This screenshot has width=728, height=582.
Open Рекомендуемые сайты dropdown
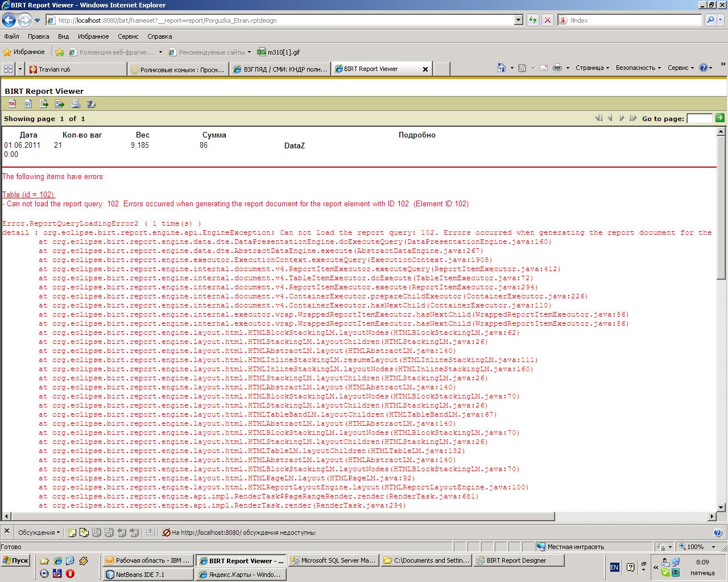210,52
